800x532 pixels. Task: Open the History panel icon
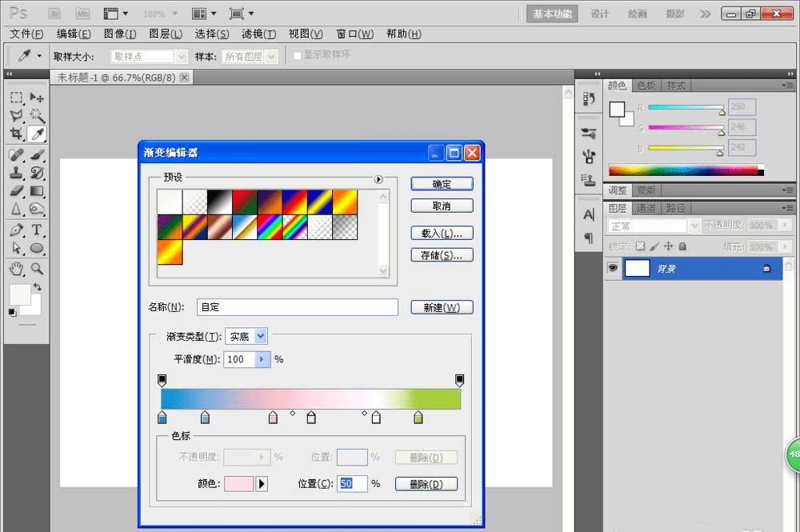click(589, 98)
